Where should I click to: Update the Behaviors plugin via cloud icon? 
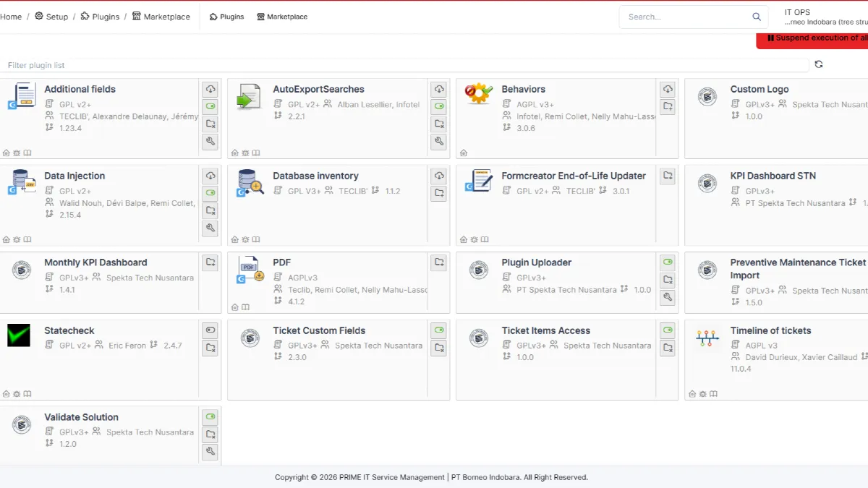tap(668, 90)
